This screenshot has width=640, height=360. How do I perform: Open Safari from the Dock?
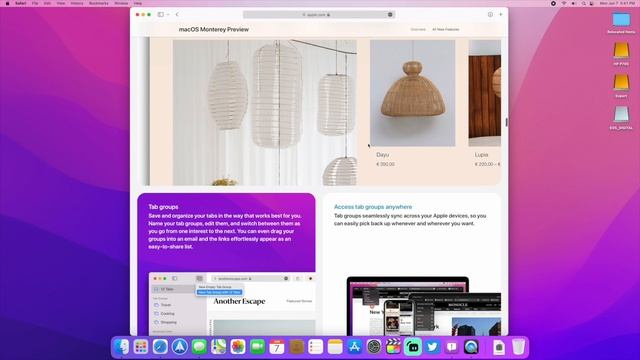click(x=160, y=347)
